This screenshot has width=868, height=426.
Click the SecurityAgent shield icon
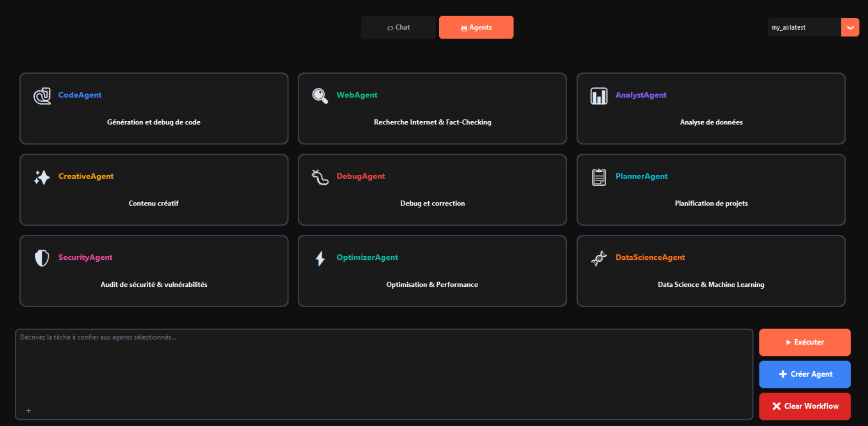tap(42, 258)
